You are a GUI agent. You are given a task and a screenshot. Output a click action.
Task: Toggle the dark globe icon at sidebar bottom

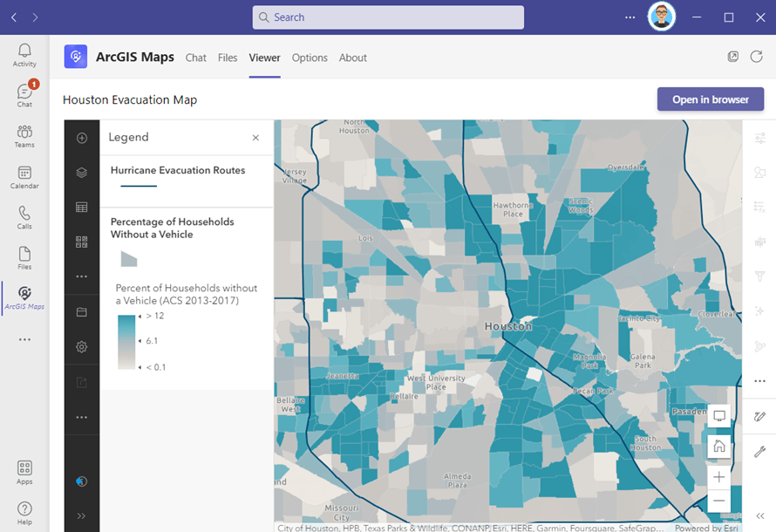(81, 481)
